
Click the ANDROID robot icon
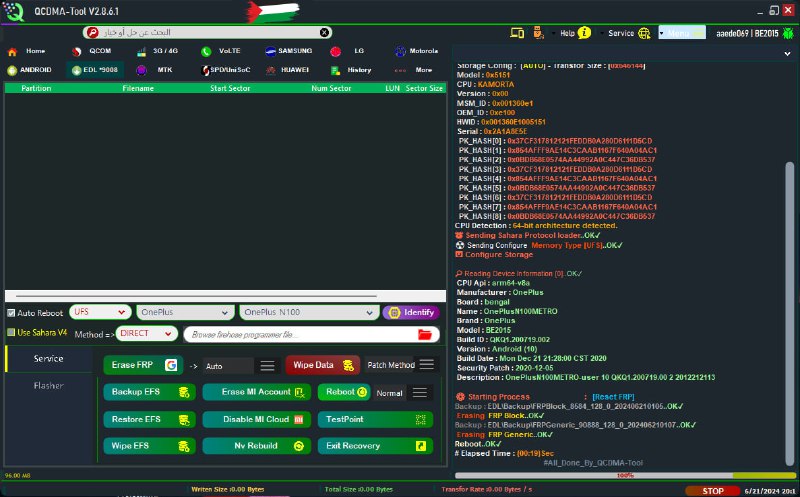[12, 70]
